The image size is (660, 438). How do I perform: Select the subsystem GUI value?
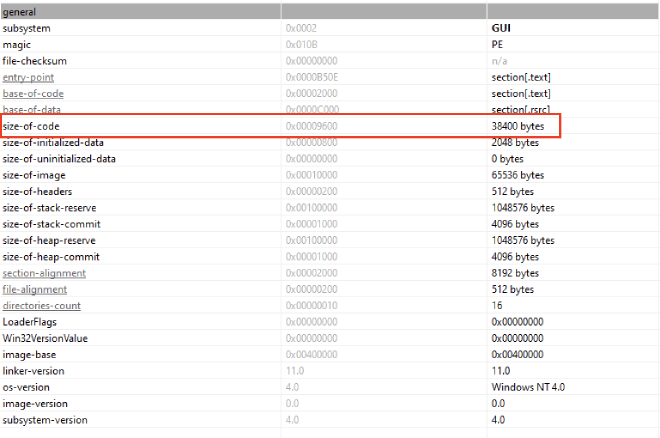tap(501, 28)
